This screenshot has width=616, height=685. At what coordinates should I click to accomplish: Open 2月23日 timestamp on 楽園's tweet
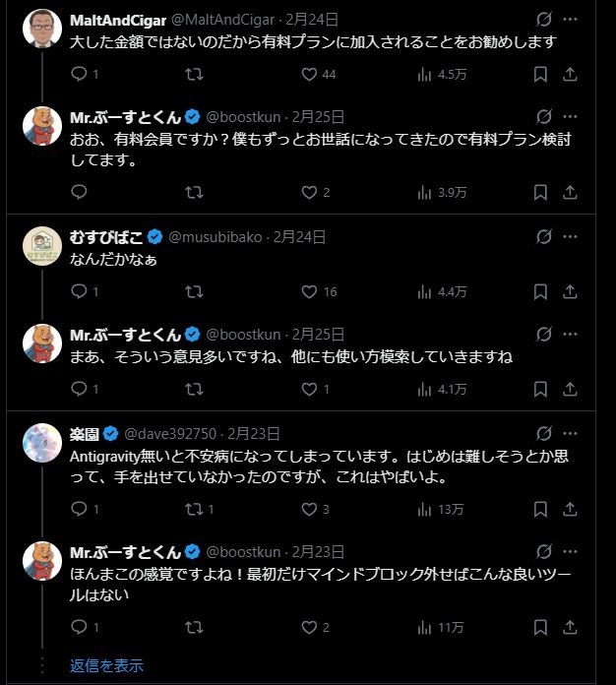[254, 434]
